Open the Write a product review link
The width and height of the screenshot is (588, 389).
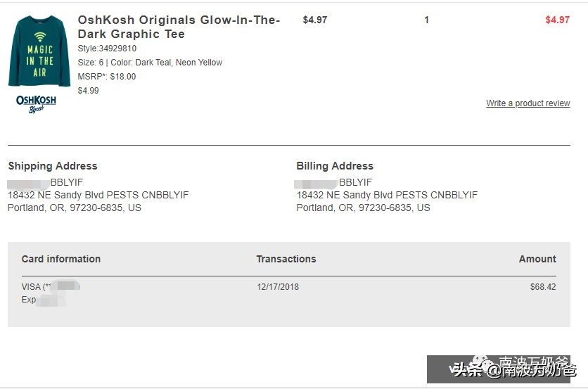tap(528, 103)
